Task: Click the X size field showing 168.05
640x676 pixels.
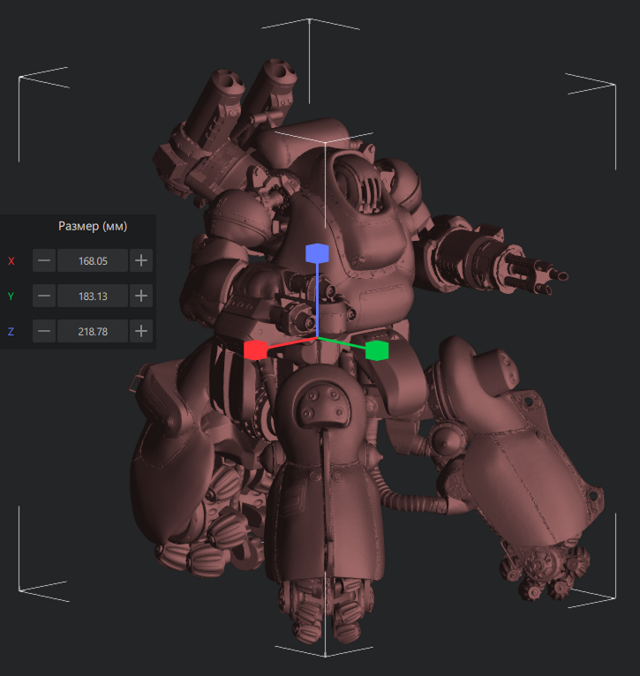Action: (93, 261)
